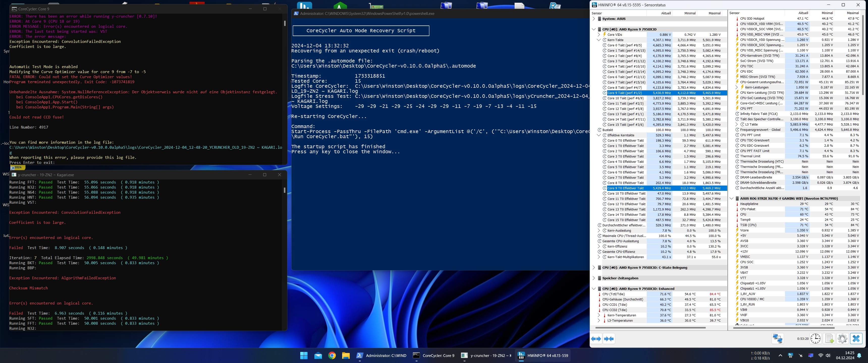Open HWiNFO remote network monitoring icon
Viewport: 868px width, 363px height.
point(778,339)
